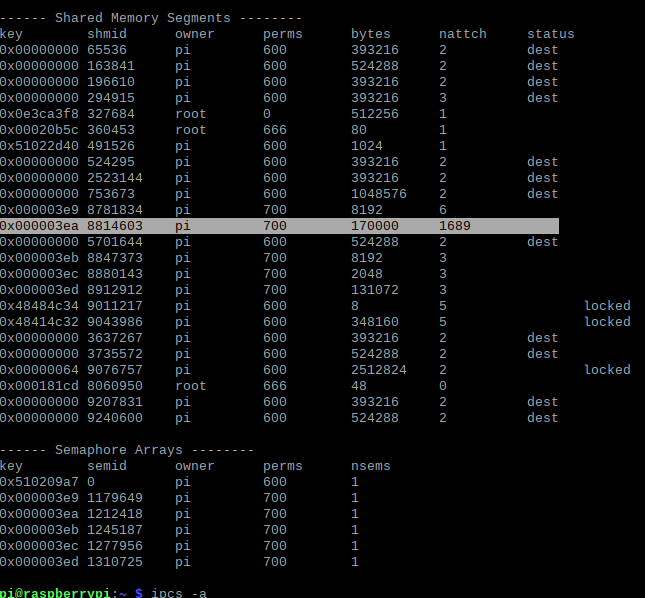Select semaphore key 0x510209a7

pyautogui.click(x=39, y=482)
